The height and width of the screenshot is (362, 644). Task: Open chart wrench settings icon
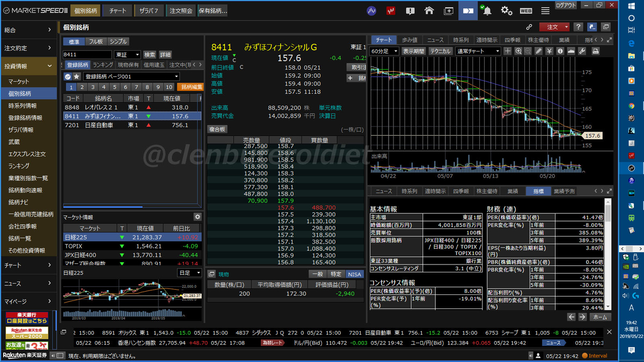click(581, 51)
